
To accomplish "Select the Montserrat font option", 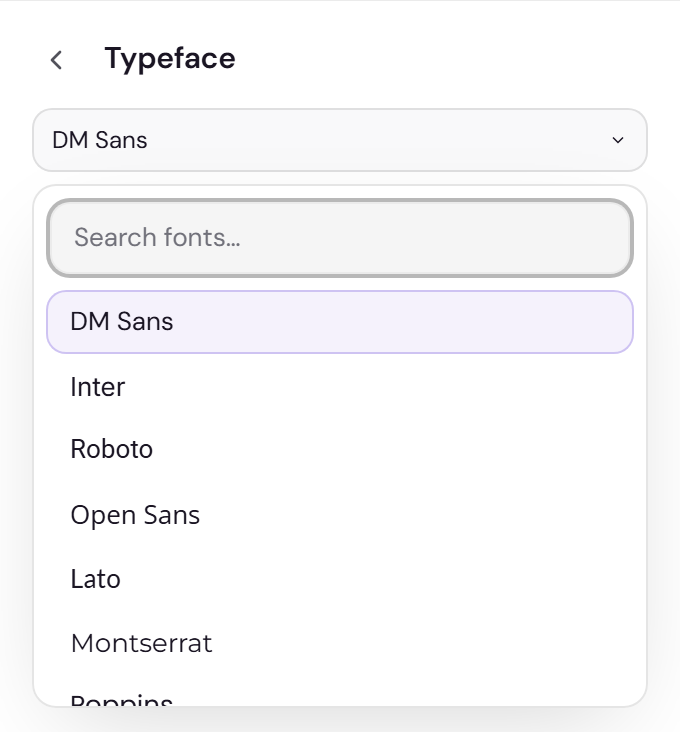I will click(340, 643).
